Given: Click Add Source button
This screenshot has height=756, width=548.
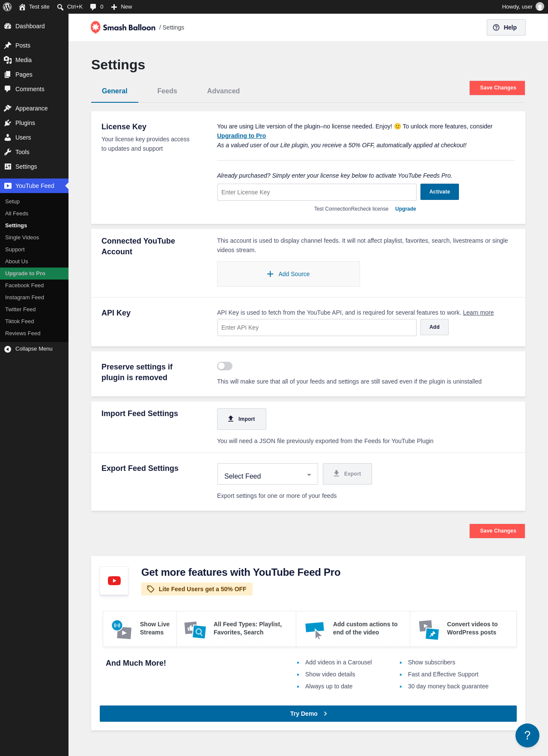Looking at the screenshot, I should 289,274.
